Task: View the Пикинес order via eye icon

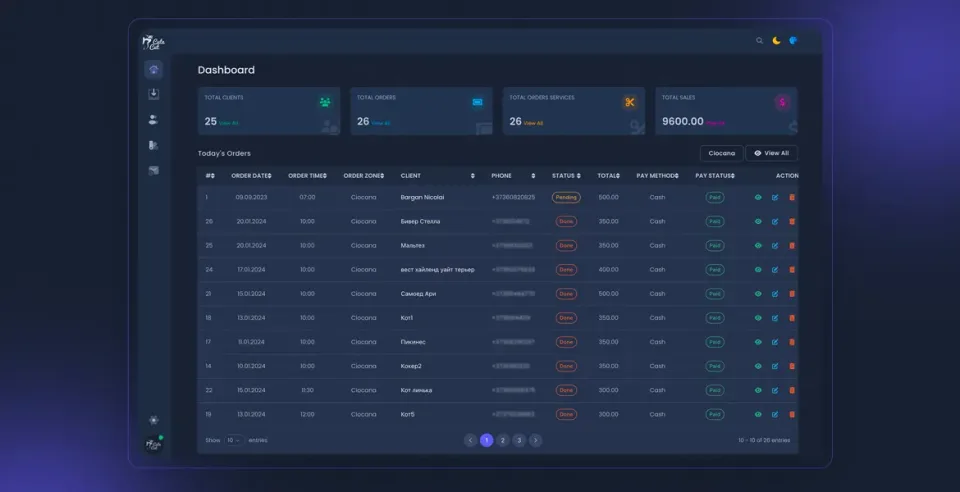Action: 758,342
